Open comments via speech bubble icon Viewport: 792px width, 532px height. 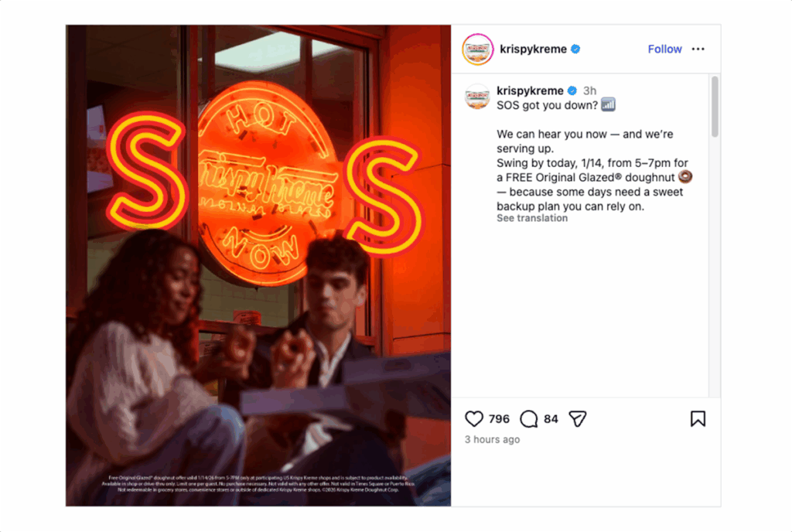528,419
